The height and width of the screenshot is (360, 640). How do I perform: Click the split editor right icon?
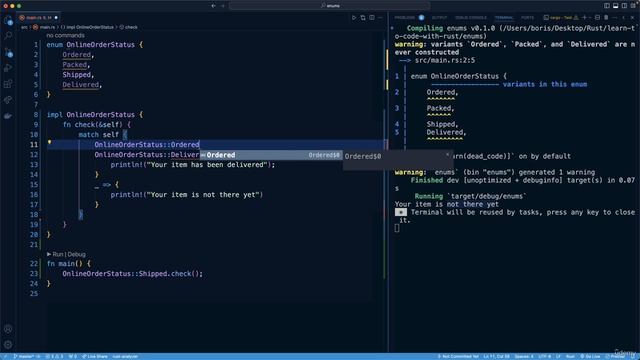click(x=372, y=18)
